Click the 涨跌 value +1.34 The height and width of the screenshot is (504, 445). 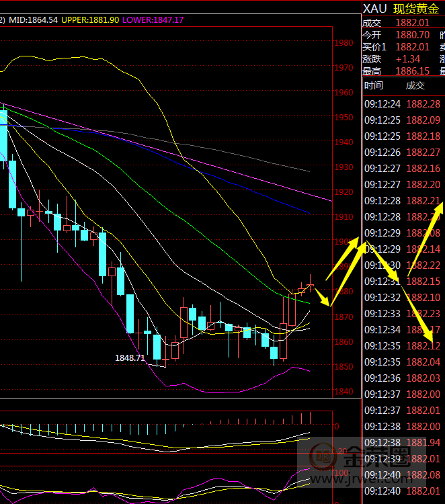click(x=409, y=59)
